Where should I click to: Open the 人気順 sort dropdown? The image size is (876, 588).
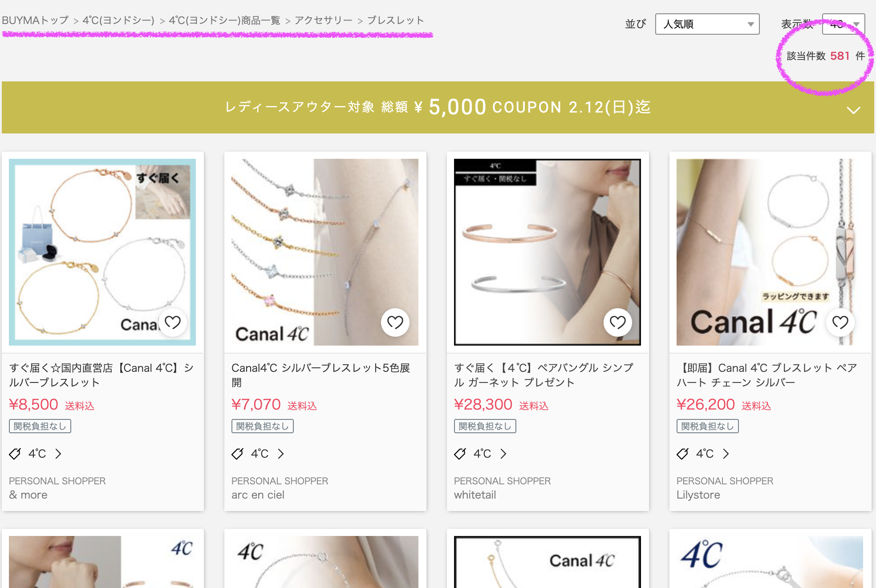pyautogui.click(x=707, y=24)
